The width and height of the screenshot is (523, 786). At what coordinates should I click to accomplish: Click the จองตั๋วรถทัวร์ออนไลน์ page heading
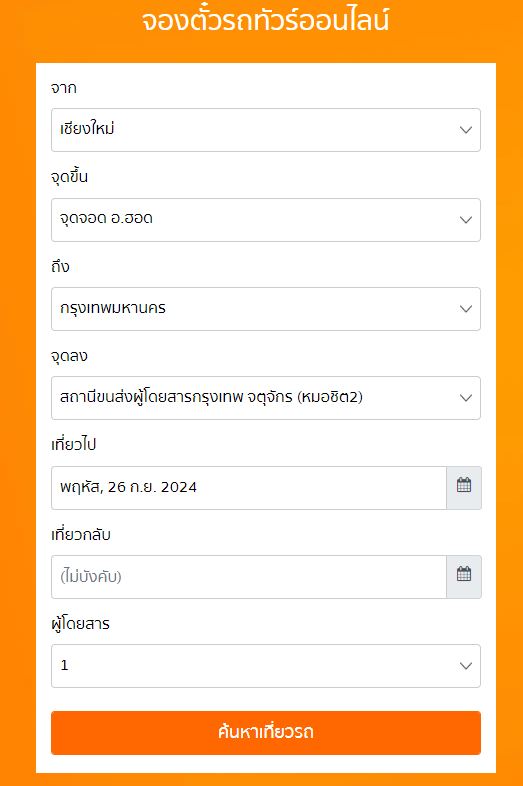(x=265, y=21)
